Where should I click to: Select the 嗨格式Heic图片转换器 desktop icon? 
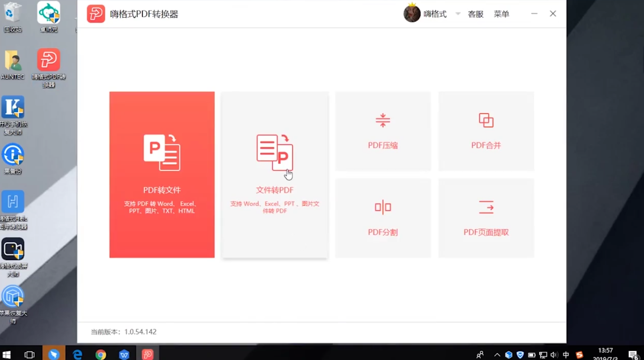click(13, 210)
